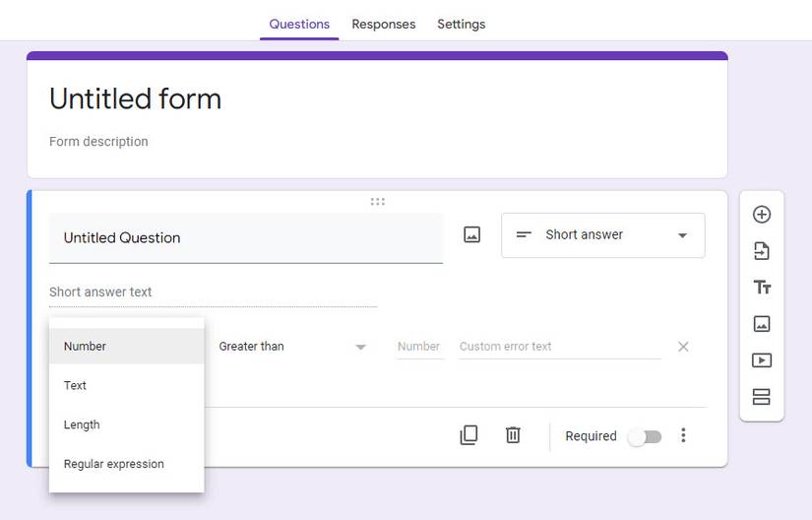Image resolution: width=812 pixels, height=520 pixels.
Task: Add a title and description block
Action: tap(762, 288)
